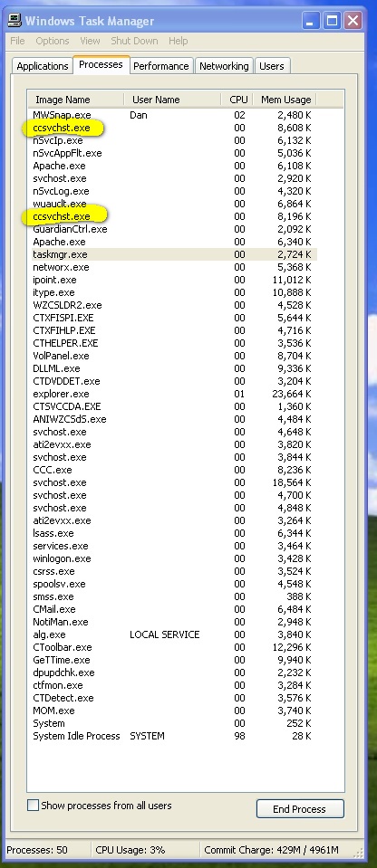This screenshot has height=868, width=377.
Task: Select the Processes tab
Action: pos(101,64)
